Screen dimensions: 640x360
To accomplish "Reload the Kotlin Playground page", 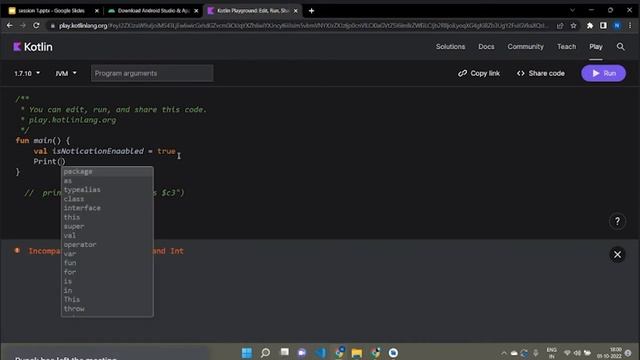I will point(36,25).
